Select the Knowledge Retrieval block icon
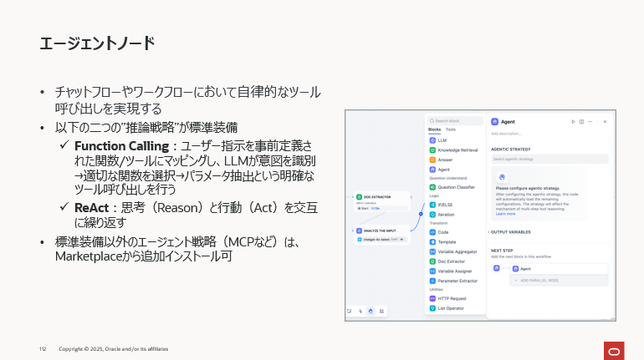The image size is (644, 360). (432, 150)
